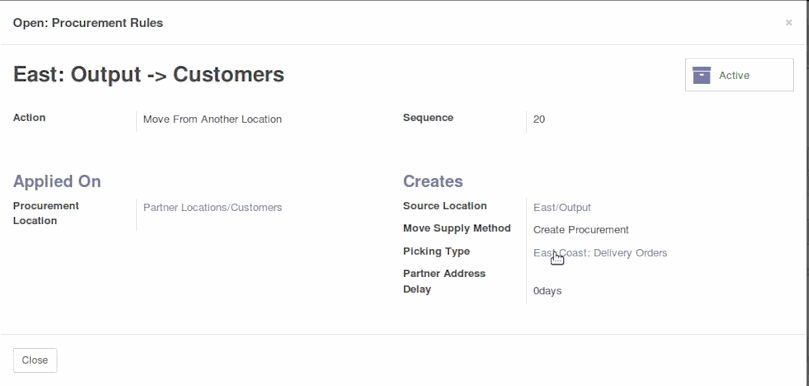The width and height of the screenshot is (809, 386).
Task: Click the Creates section heading
Action: pos(433,181)
